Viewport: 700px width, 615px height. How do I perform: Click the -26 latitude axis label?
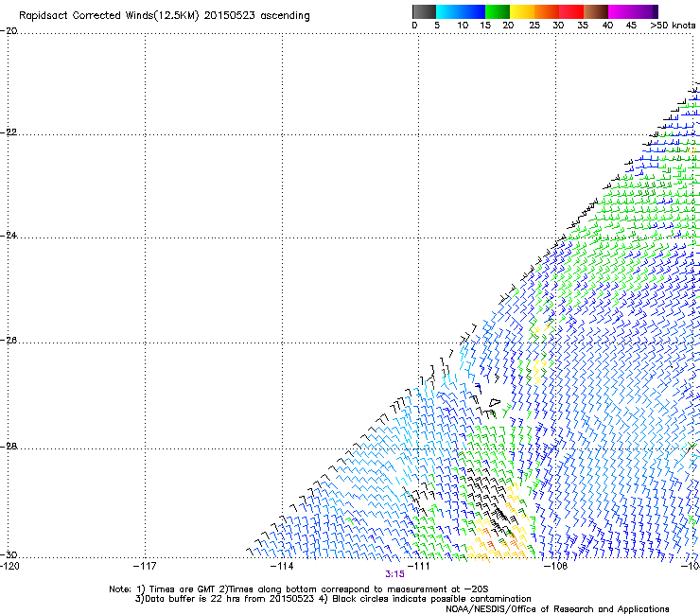pos(9,341)
